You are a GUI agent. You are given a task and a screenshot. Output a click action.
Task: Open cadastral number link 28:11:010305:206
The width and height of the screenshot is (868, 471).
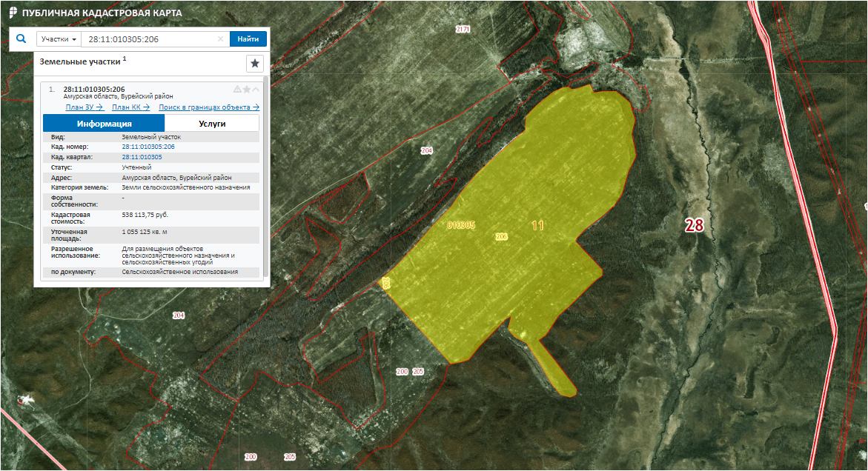click(148, 147)
